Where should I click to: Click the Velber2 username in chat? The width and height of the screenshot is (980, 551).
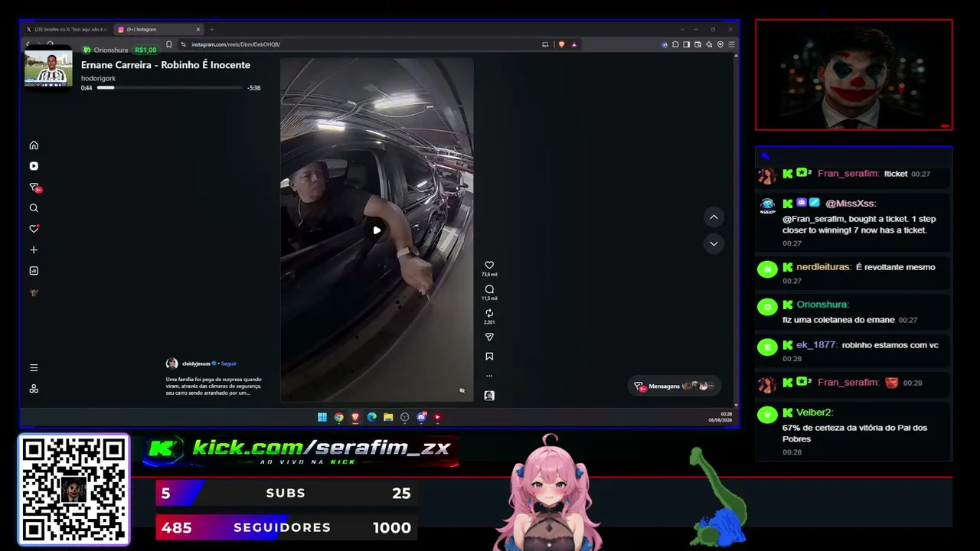click(815, 412)
